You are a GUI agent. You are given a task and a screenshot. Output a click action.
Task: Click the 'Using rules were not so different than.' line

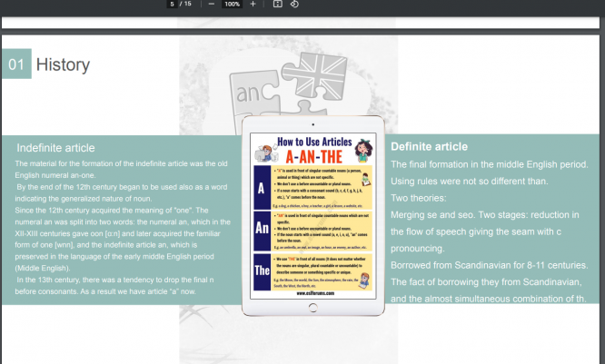point(469,181)
